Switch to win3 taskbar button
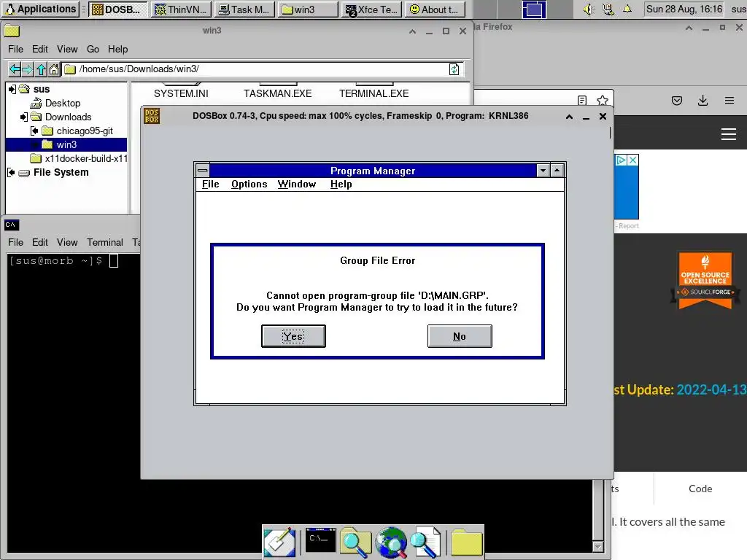747x560 pixels. pos(309,9)
